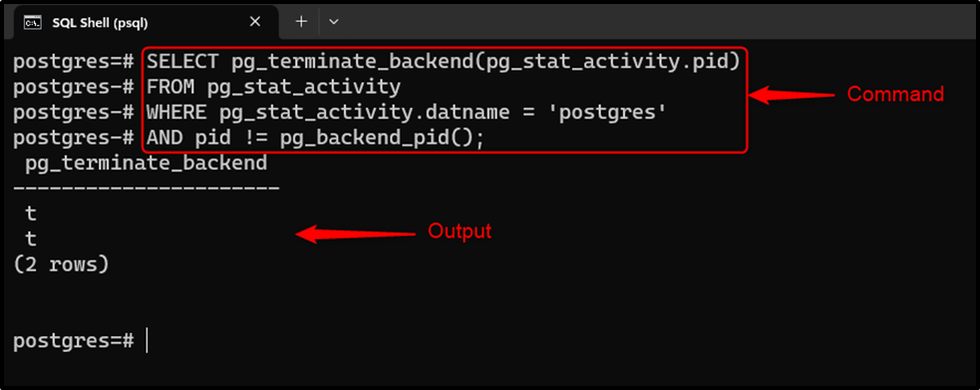This screenshot has width=980, height=390.
Task: Expand the new tab profile dropdown chevron
Action: [x=334, y=22]
